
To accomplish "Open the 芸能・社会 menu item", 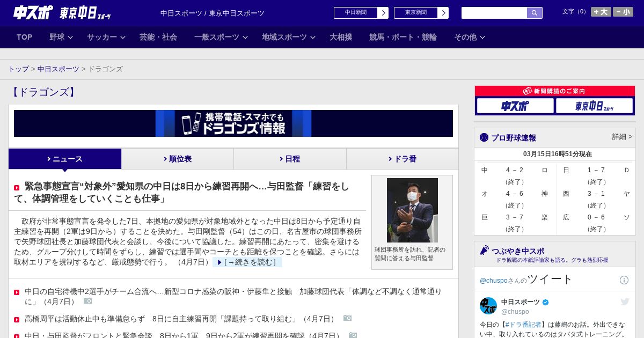I will (x=158, y=37).
